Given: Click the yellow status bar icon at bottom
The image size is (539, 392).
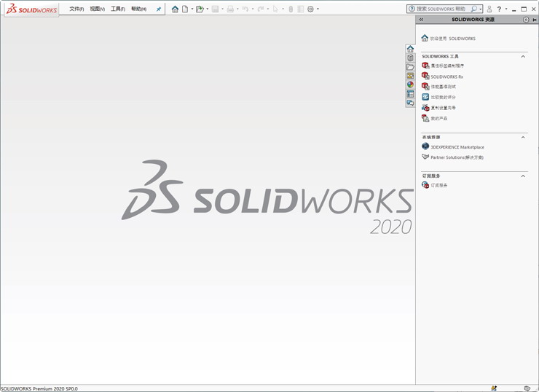Looking at the screenshot, I should point(494,388).
